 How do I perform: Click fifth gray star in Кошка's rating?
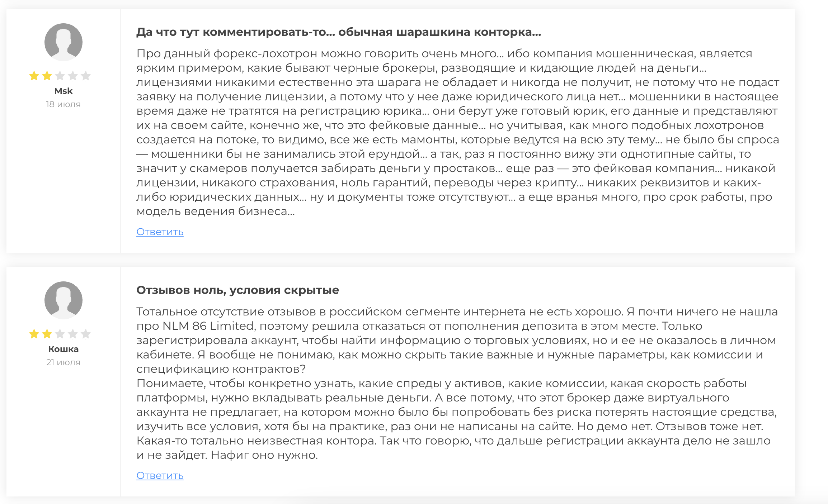tap(86, 334)
